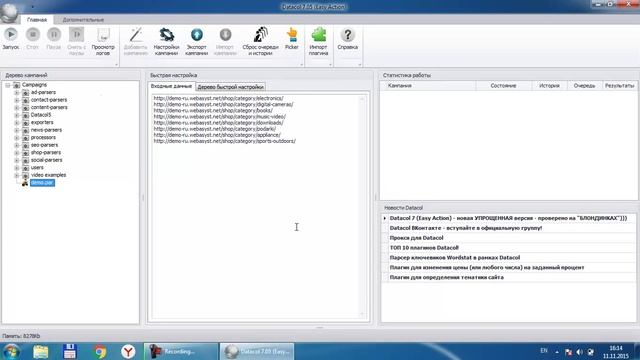Open Просмотр логов log viewer
This screenshot has width=640, height=360.
pyautogui.click(x=103, y=35)
